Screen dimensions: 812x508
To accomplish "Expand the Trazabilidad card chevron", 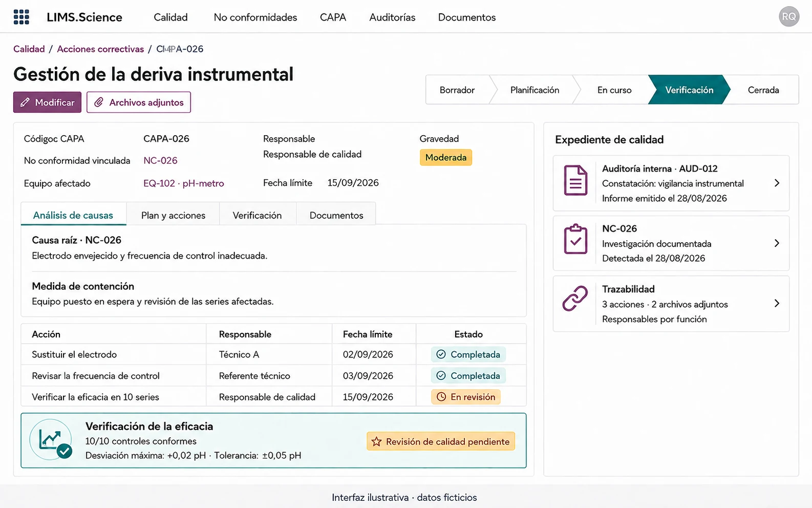I will pos(777,304).
